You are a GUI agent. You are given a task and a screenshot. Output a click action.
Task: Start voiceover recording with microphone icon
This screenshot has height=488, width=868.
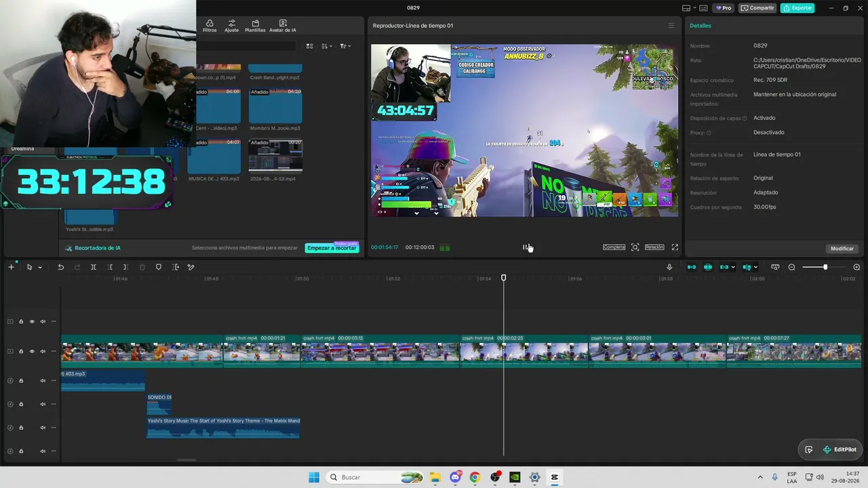click(669, 267)
